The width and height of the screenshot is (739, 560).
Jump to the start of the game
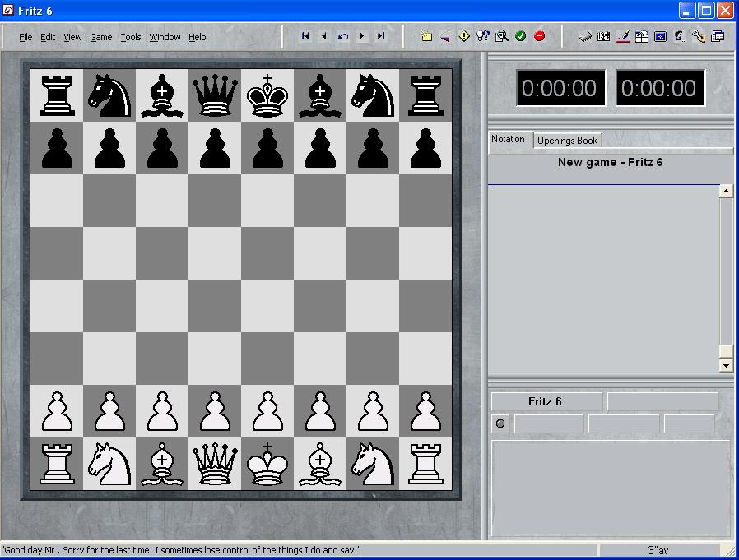(305, 36)
